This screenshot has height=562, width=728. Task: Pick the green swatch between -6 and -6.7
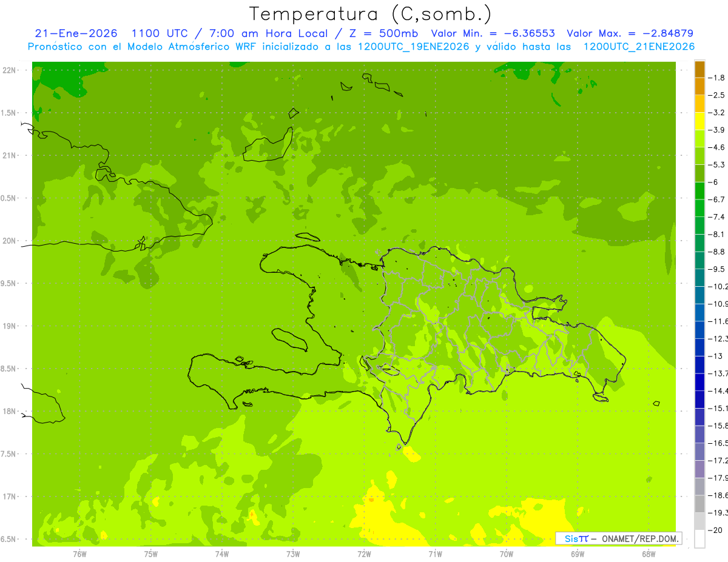pos(699,191)
